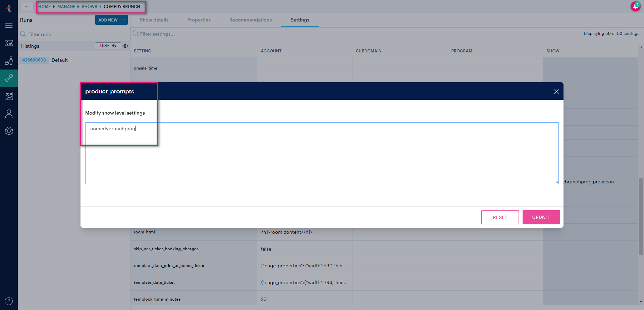Go to SHOWS in the breadcrumb
The image size is (644, 310).
click(x=90, y=6)
